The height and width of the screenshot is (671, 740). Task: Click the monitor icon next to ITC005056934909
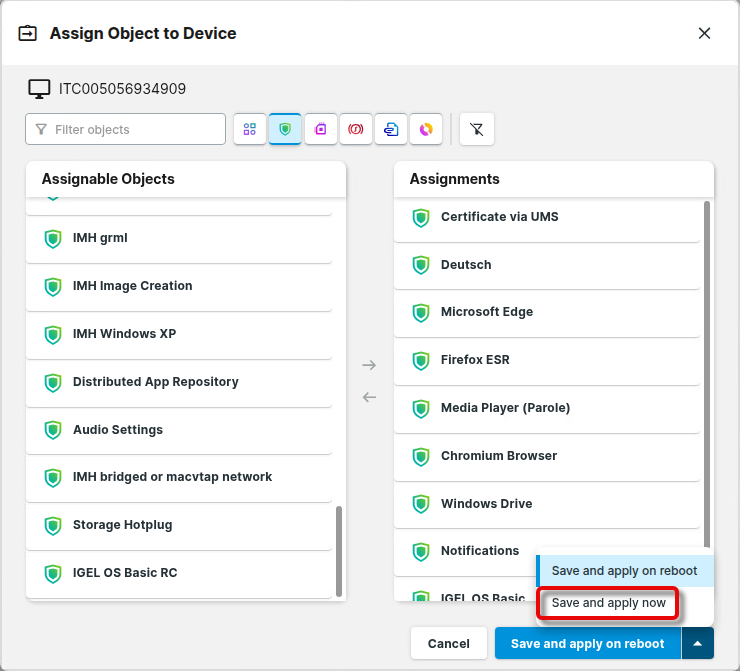[x=39, y=89]
